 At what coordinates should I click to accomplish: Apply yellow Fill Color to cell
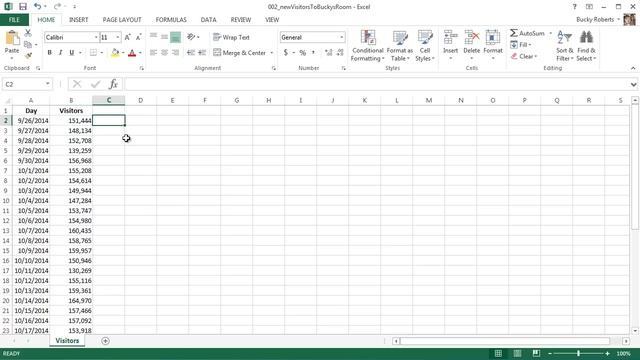115,53
